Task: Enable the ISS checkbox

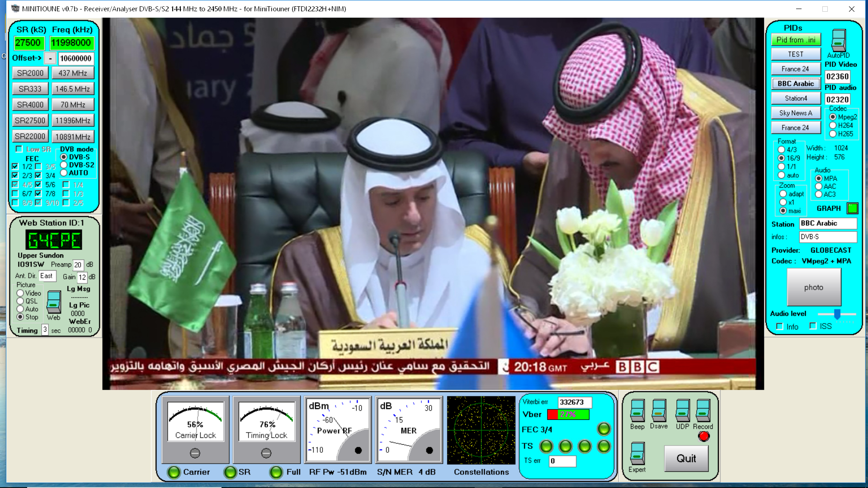Action: click(x=813, y=326)
